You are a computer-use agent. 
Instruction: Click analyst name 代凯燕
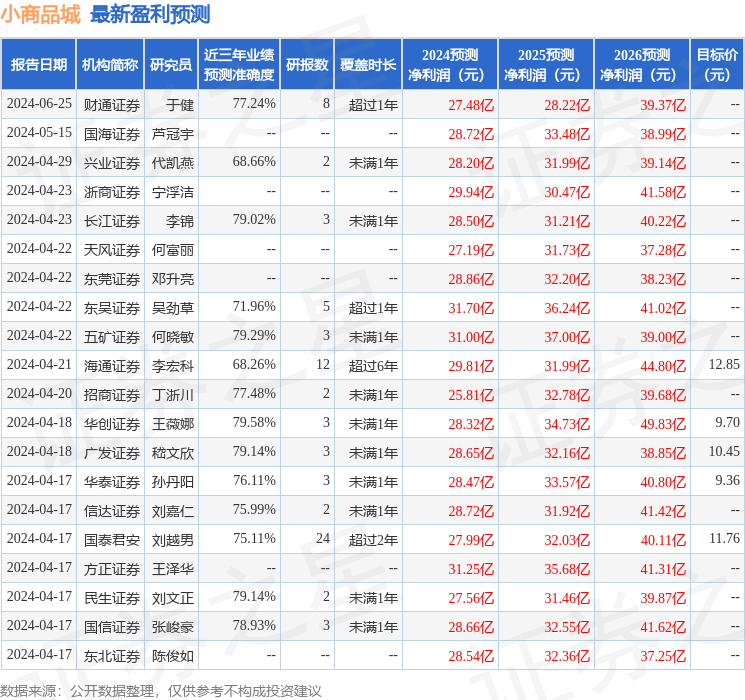[x=172, y=163]
